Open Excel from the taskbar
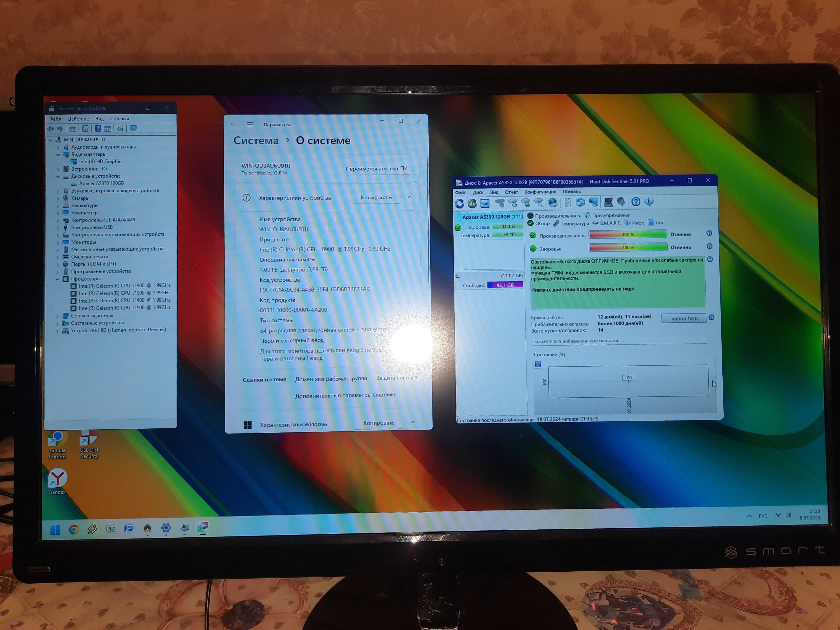This screenshot has height=630, width=840. pos(110,529)
